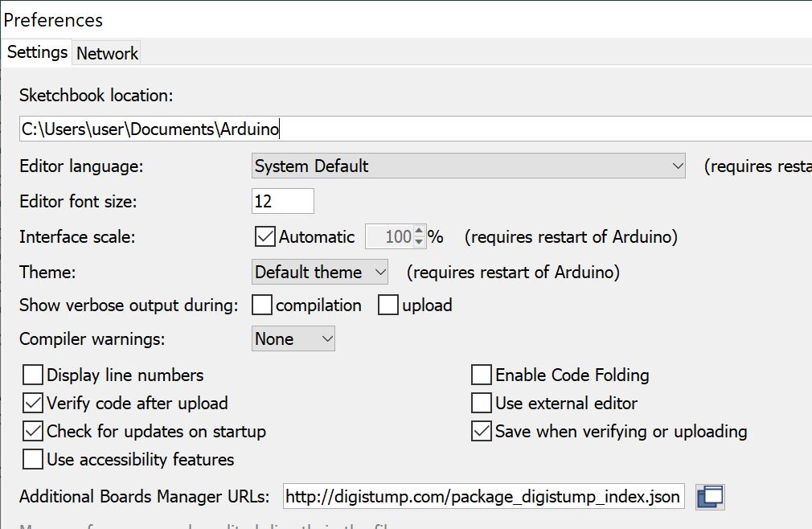Expand the Compiler warnings dropdown
Screen dimensions: 812x529
tap(293, 339)
